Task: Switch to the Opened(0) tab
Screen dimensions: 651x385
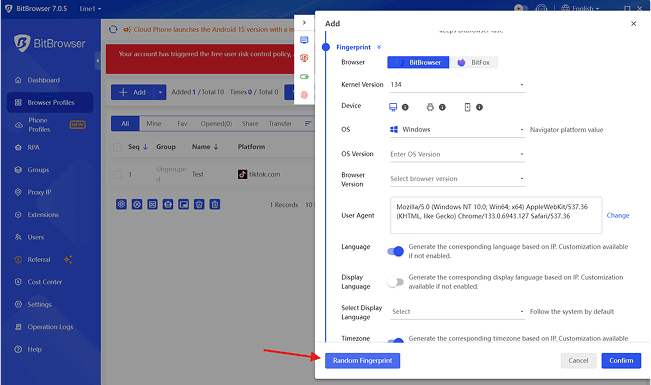Action: coord(216,124)
